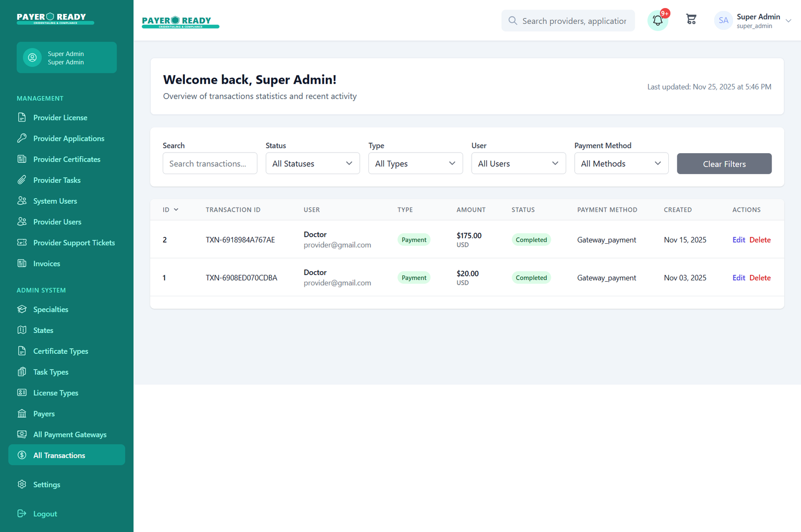Expand the All Types dropdown

(x=415, y=164)
